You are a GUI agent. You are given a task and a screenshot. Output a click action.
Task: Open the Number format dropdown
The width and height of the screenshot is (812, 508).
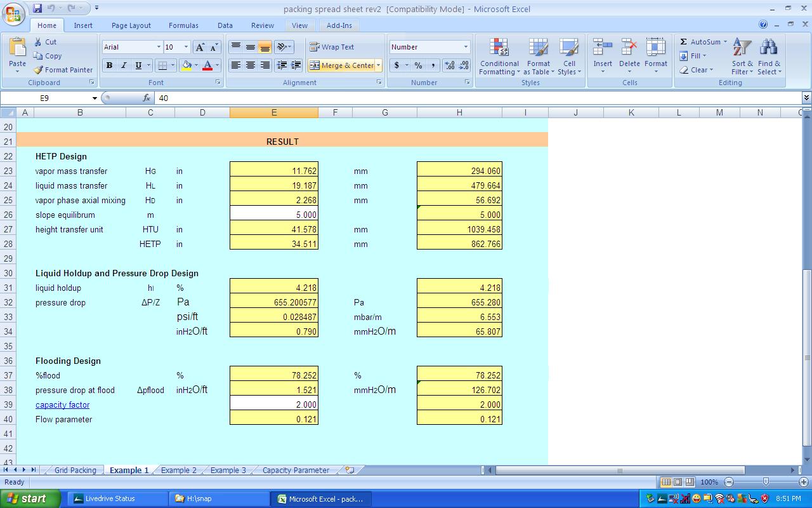coord(465,46)
